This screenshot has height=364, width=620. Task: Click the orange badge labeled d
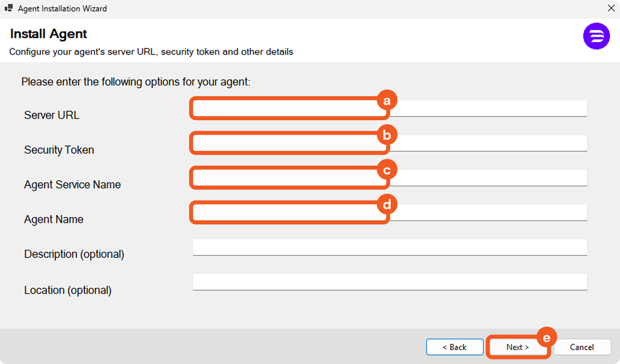387,204
